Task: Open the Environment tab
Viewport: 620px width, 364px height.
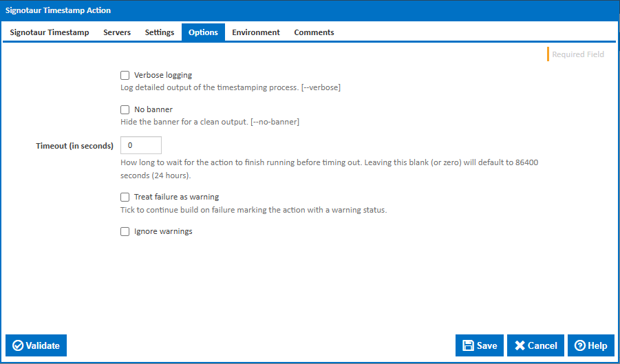Action: (256, 32)
